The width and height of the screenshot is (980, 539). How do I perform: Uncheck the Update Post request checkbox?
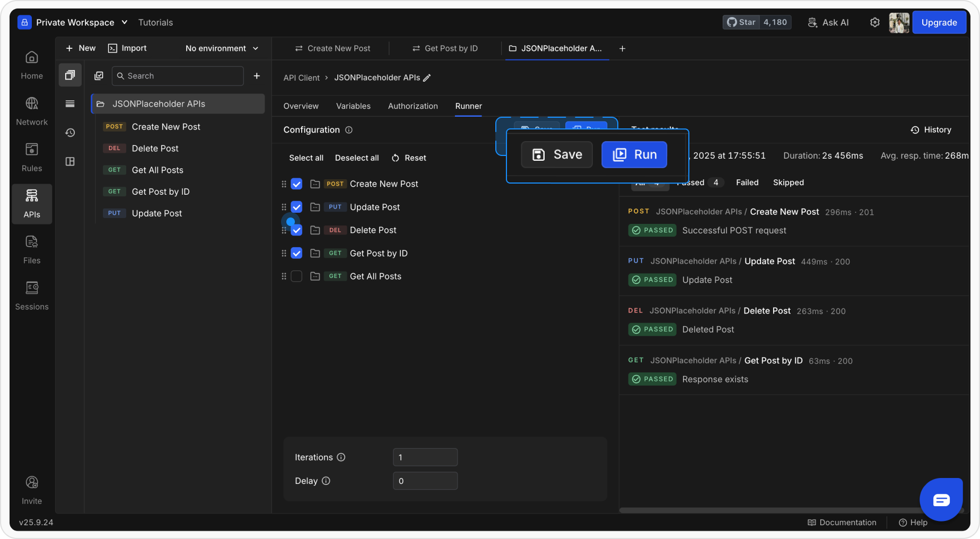coord(296,207)
